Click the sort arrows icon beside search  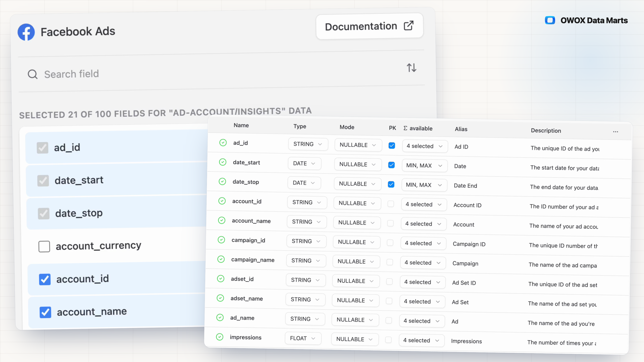point(412,68)
